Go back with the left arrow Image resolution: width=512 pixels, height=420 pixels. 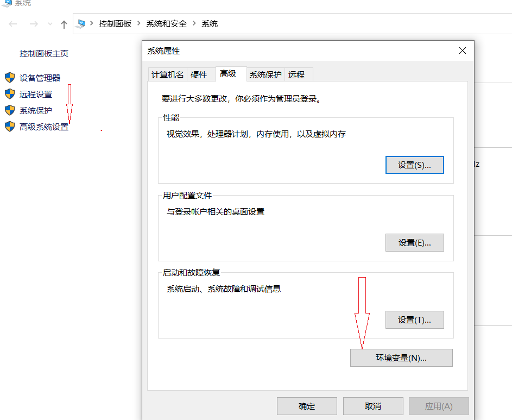click(x=12, y=24)
